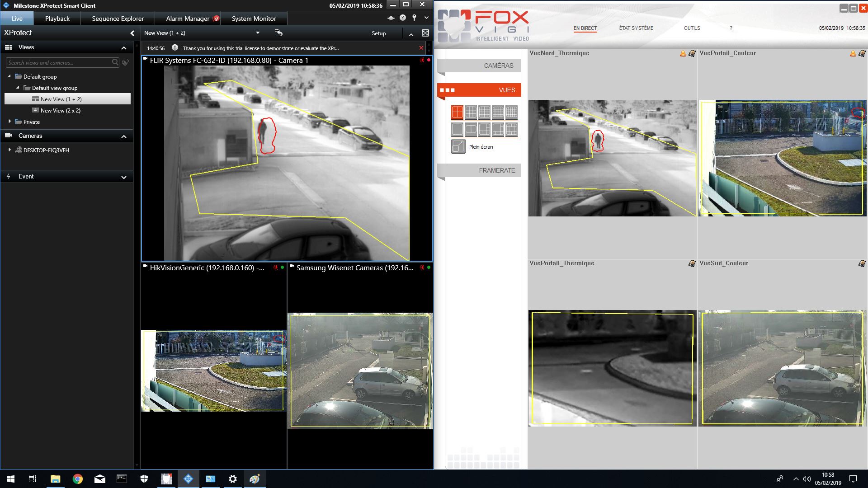868x488 pixels.
Task: Expand the Event panel section
Action: tap(124, 177)
